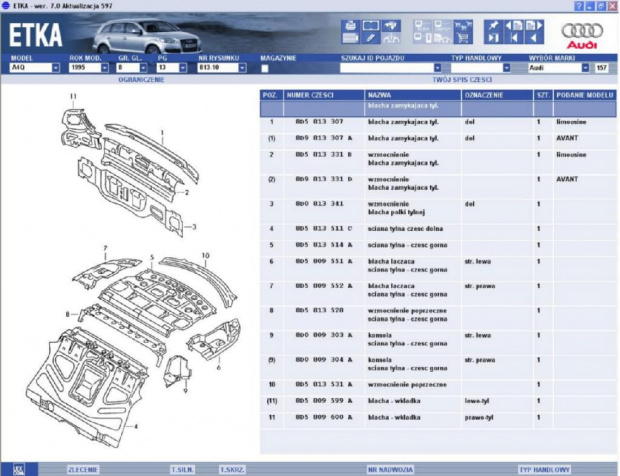This screenshot has width=620, height=476.
Task: Select part number 8D0 813 341
Action: pos(319,204)
